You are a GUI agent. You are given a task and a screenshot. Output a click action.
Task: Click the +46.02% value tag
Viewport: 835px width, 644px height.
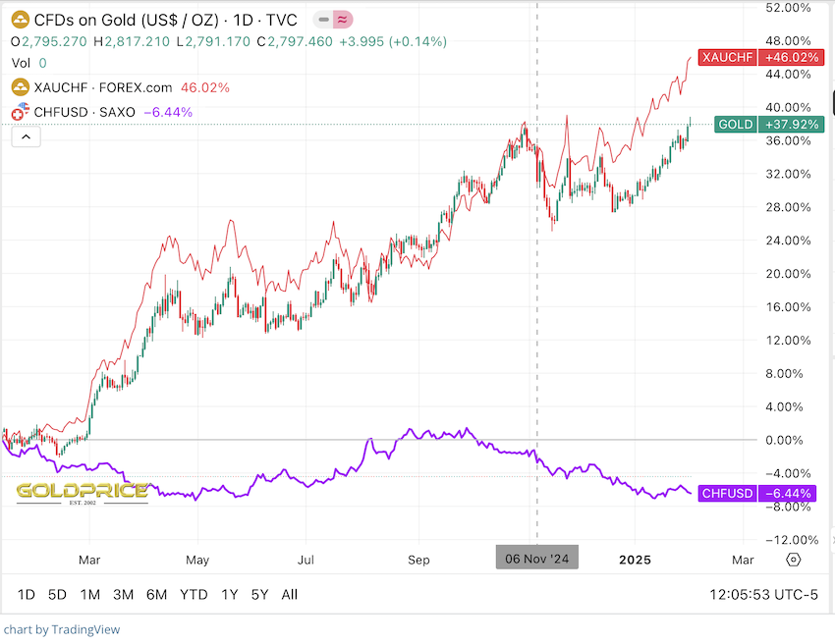792,57
